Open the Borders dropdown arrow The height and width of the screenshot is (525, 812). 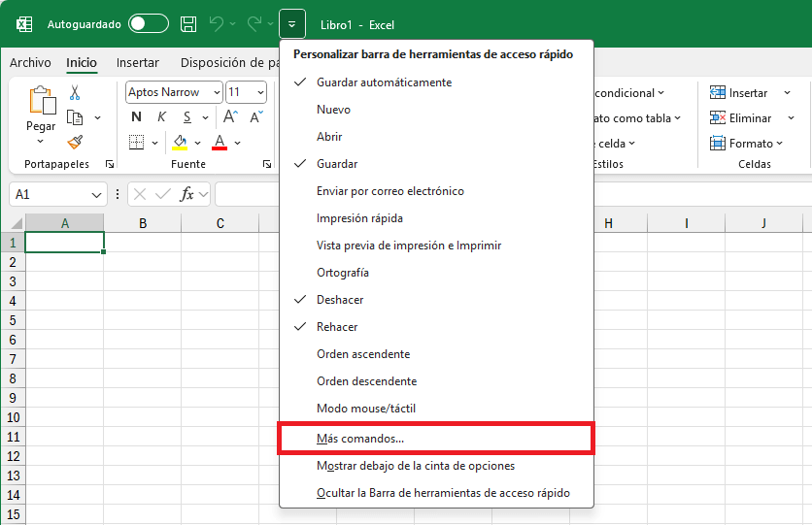154,143
